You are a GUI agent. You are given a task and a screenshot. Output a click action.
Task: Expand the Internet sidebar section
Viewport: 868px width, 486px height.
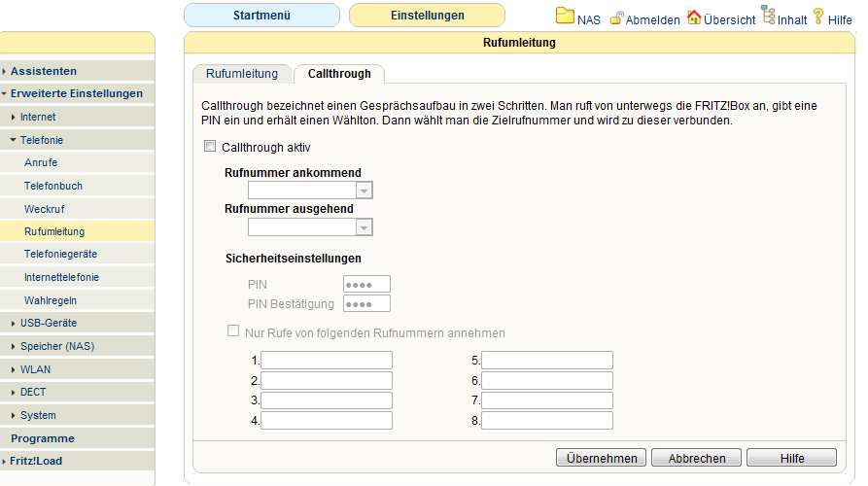coord(38,117)
